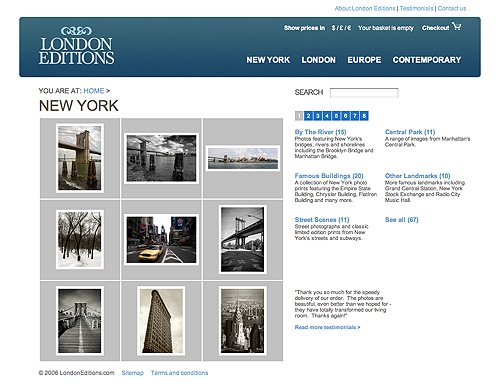
Task: Jump to pagination page 8
Action: click(364, 116)
